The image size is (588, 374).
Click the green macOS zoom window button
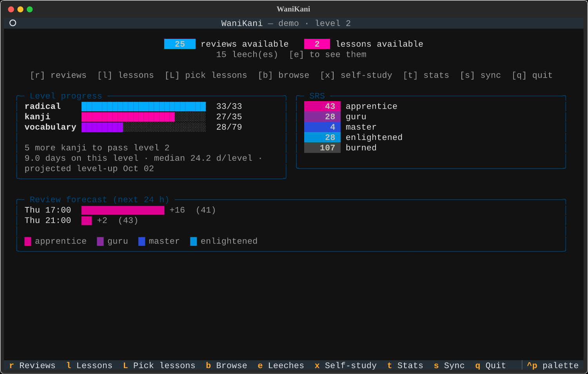tap(30, 9)
